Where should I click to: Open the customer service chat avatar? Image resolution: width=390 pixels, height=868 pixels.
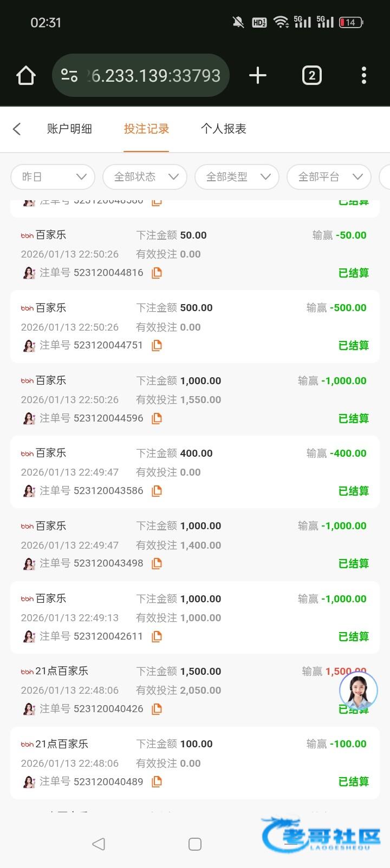pyautogui.click(x=358, y=691)
